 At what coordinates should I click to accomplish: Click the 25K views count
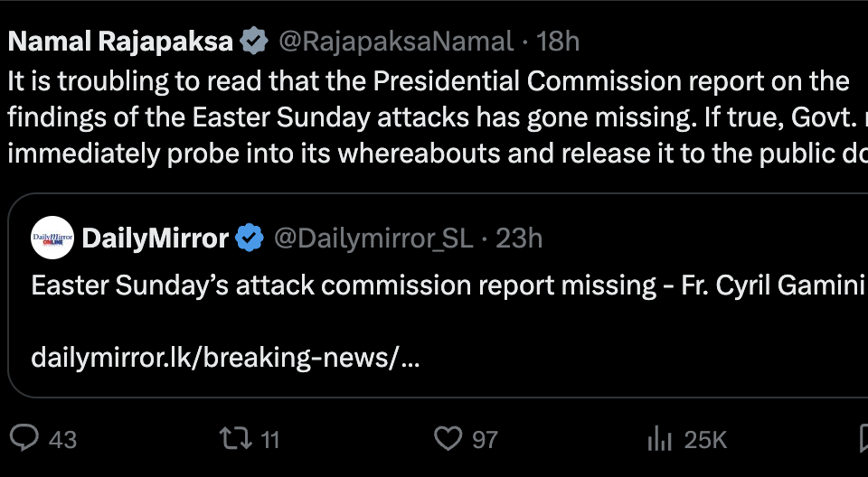coord(705,440)
